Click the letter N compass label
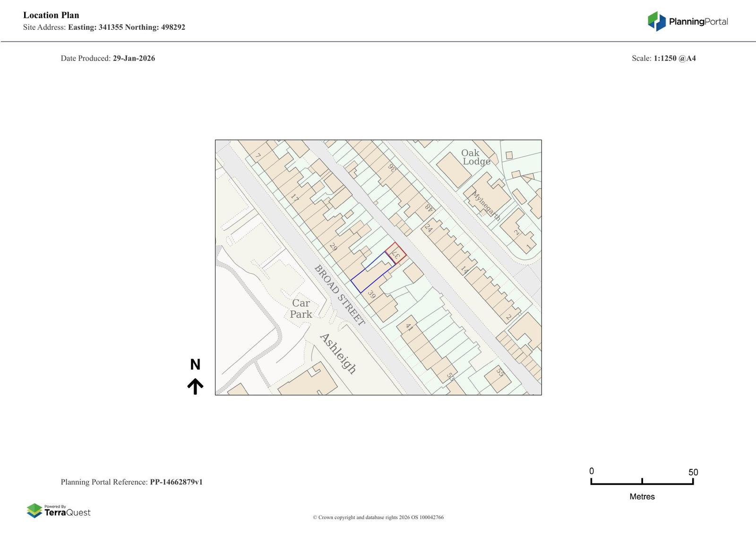This screenshot has height=535, width=756. [195, 364]
